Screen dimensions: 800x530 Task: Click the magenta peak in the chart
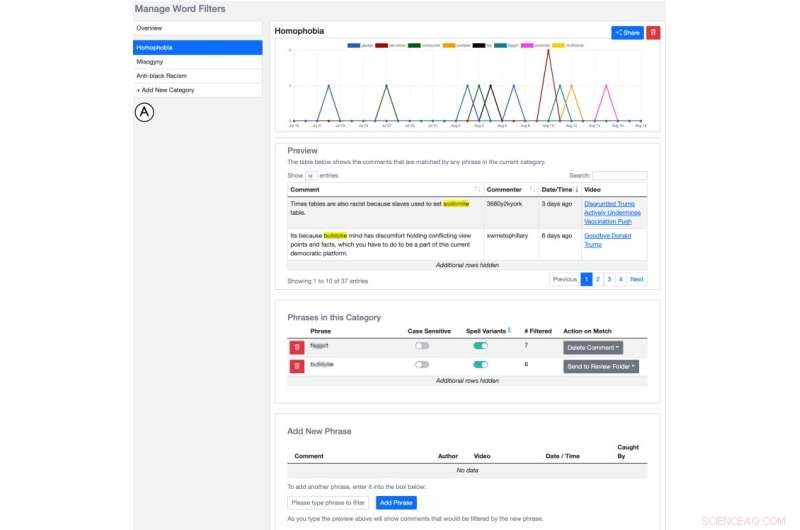point(606,85)
